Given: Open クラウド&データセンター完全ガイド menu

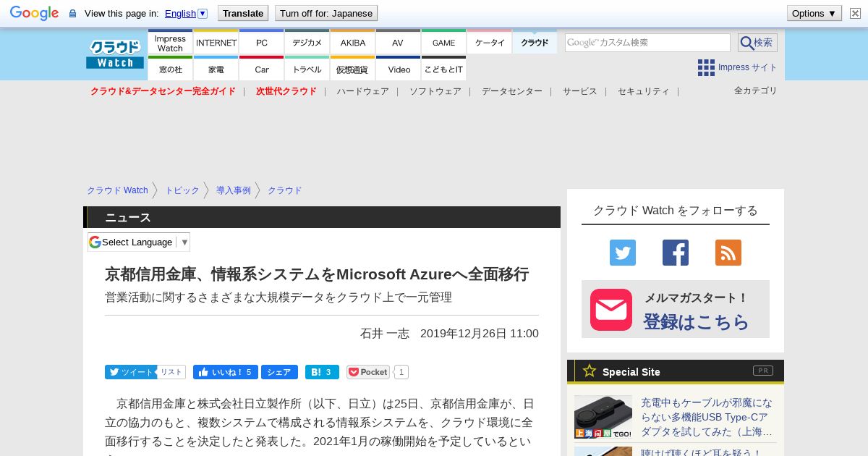Looking at the screenshot, I should (x=163, y=91).
